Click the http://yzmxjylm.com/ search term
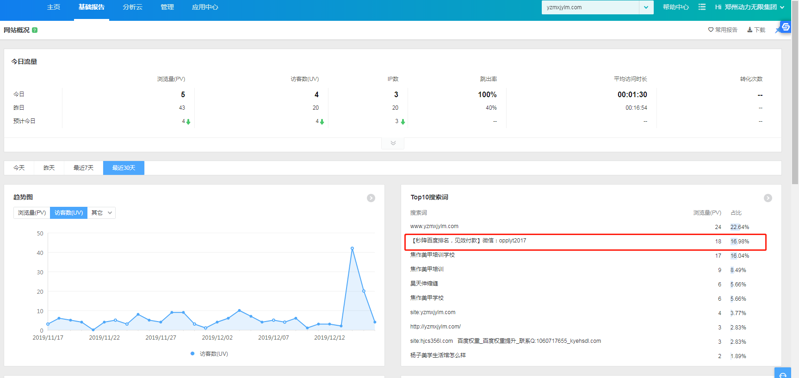 tap(435, 327)
